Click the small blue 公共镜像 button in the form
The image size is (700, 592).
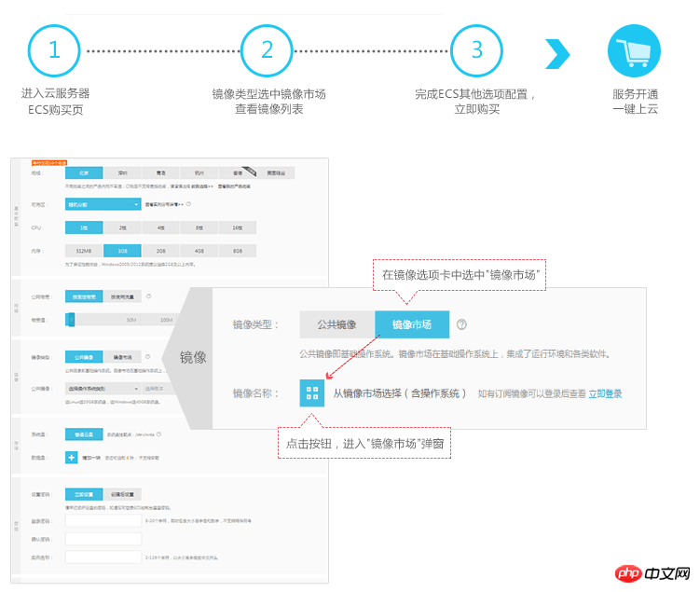pos(84,357)
